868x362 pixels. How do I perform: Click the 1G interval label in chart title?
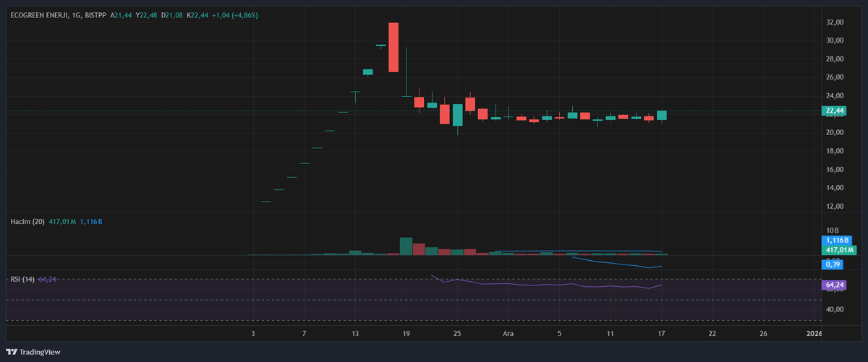pyautogui.click(x=77, y=15)
